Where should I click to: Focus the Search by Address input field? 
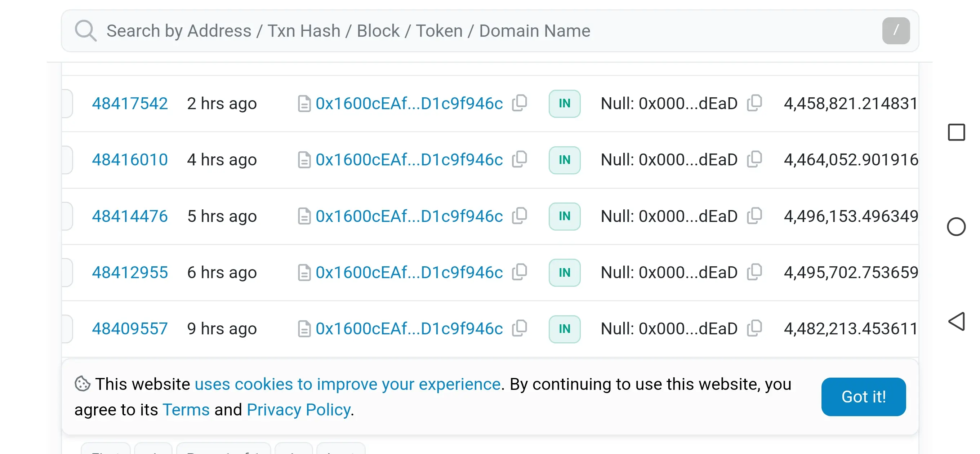(456, 31)
